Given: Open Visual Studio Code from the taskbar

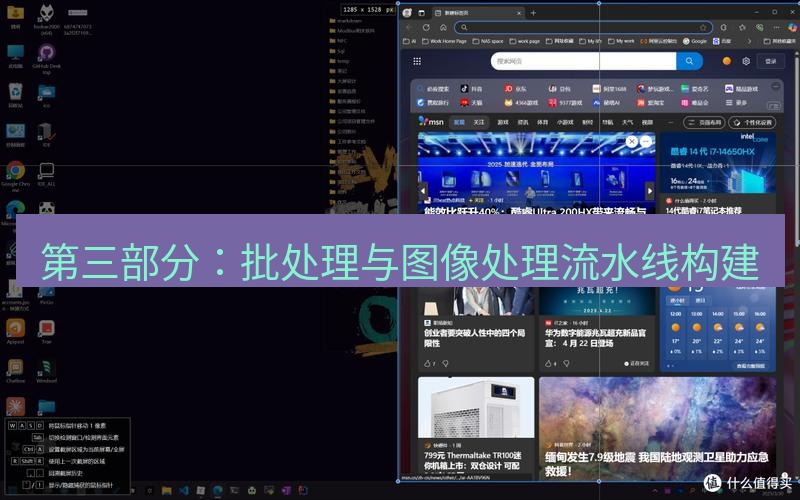Looking at the screenshot, I should tap(184, 490).
